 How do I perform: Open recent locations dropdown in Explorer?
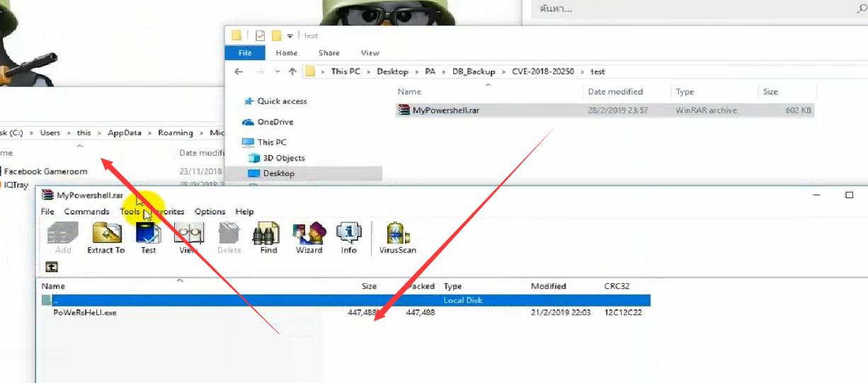coord(278,72)
